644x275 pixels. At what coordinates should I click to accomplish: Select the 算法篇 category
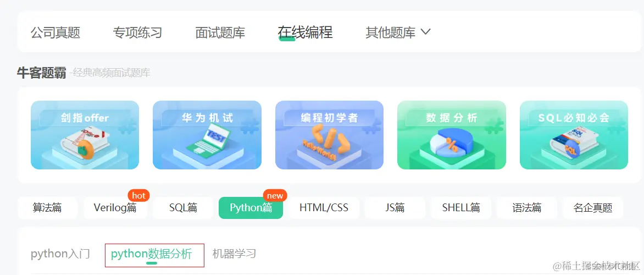click(47, 207)
